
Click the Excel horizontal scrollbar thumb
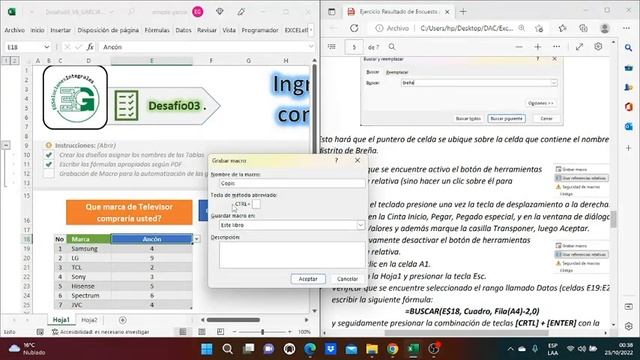pos(233,320)
